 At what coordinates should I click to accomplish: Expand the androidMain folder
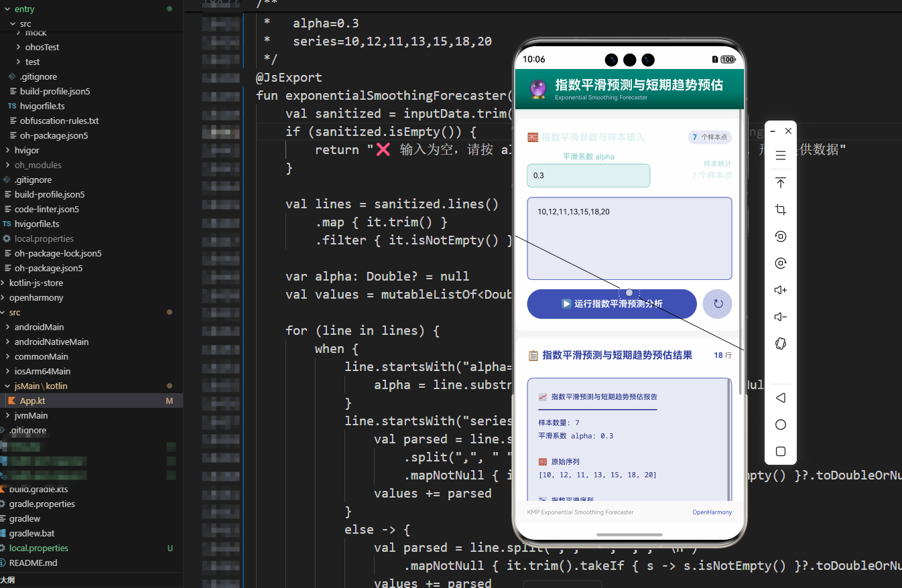tap(7, 327)
